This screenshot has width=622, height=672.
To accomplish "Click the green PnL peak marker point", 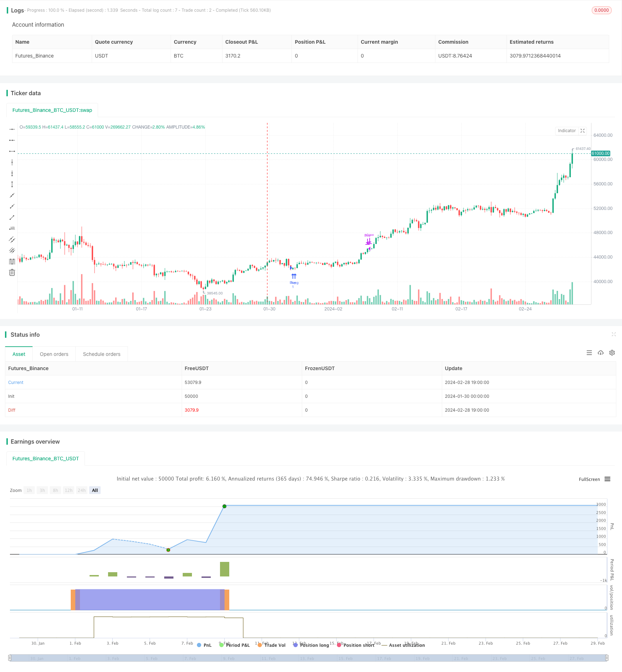I will pyautogui.click(x=224, y=506).
